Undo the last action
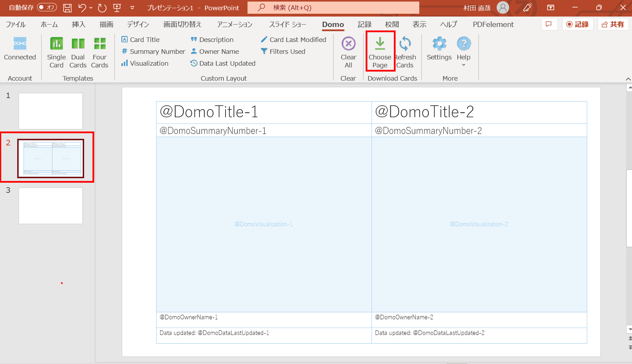This screenshot has height=364, width=632. [x=82, y=8]
